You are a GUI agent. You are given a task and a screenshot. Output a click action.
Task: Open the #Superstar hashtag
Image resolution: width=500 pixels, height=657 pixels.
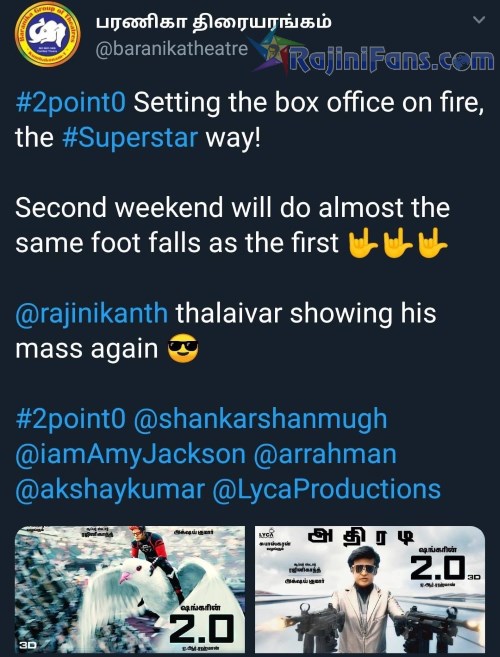130,138
